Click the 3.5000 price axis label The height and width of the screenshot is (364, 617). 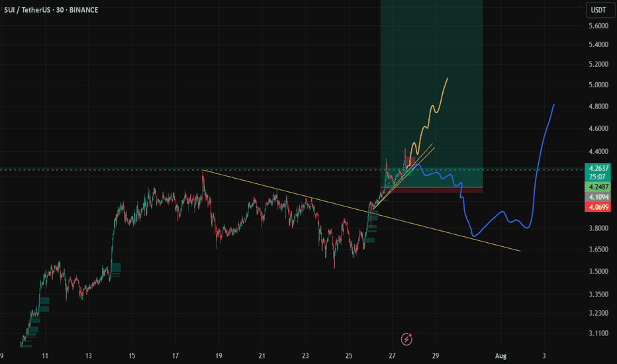(x=598, y=271)
